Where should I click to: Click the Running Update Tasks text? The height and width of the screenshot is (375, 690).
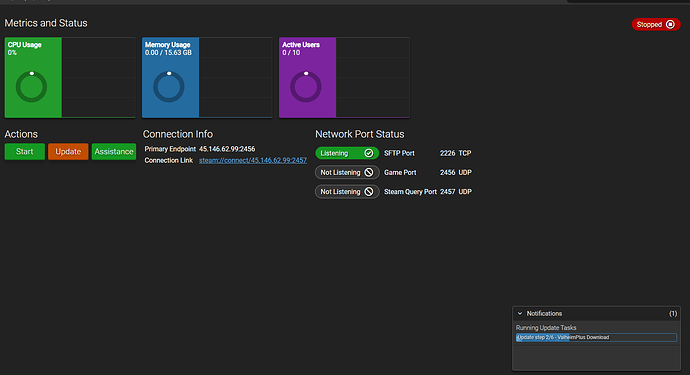point(546,327)
